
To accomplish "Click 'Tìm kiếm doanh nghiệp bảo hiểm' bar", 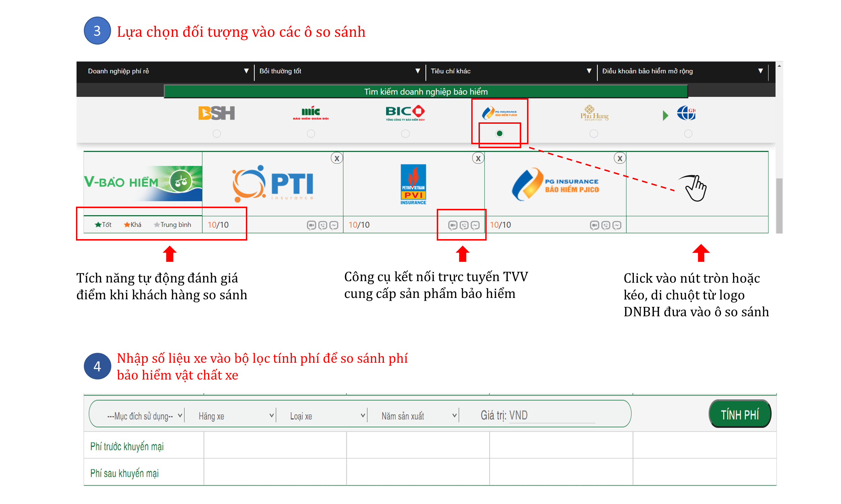I will [426, 92].
